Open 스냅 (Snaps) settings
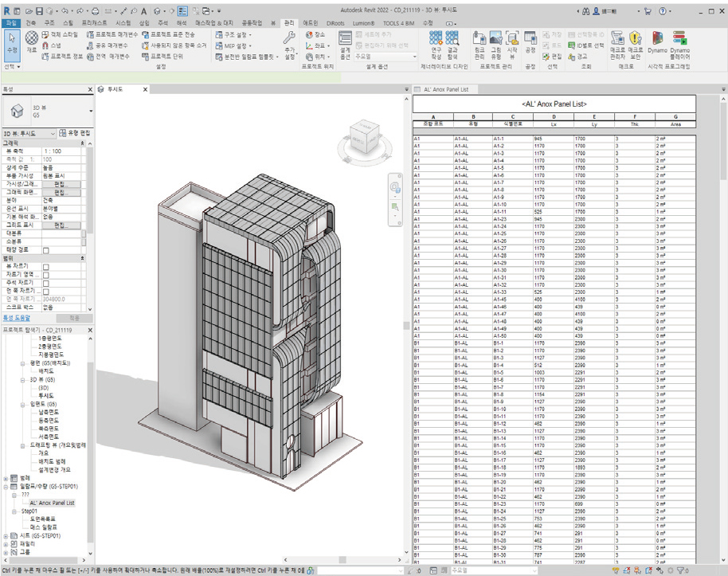The image size is (728, 576). tap(52, 45)
